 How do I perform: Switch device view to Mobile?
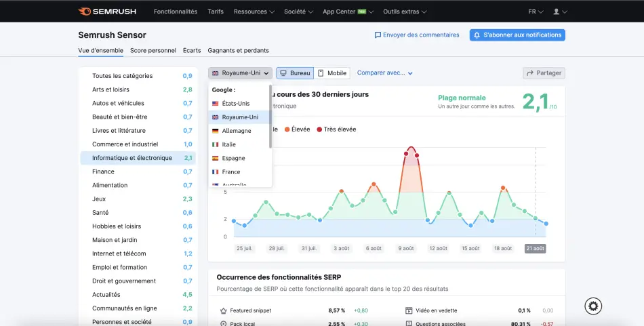[x=332, y=73]
